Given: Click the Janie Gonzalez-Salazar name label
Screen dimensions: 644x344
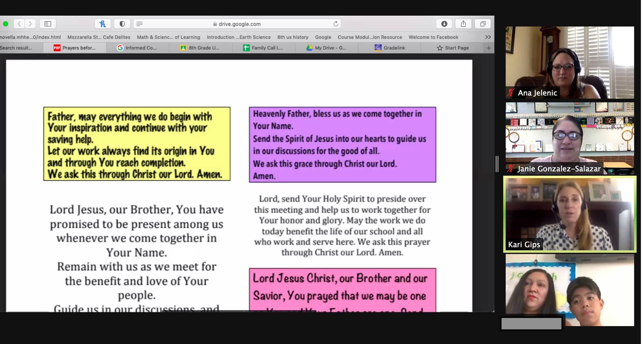Looking at the screenshot, I should tap(559, 169).
